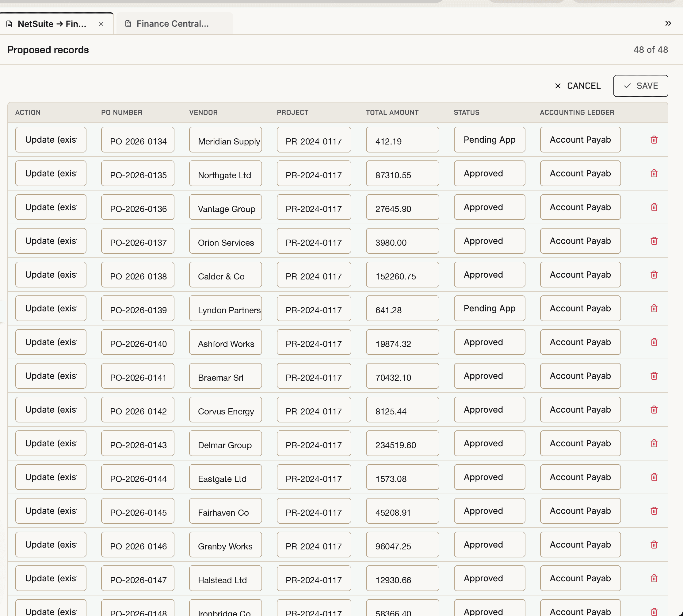This screenshot has width=683, height=616.
Task: Open Status dropdown showing Pending App for Lyndon Partners
Action: pos(489,308)
